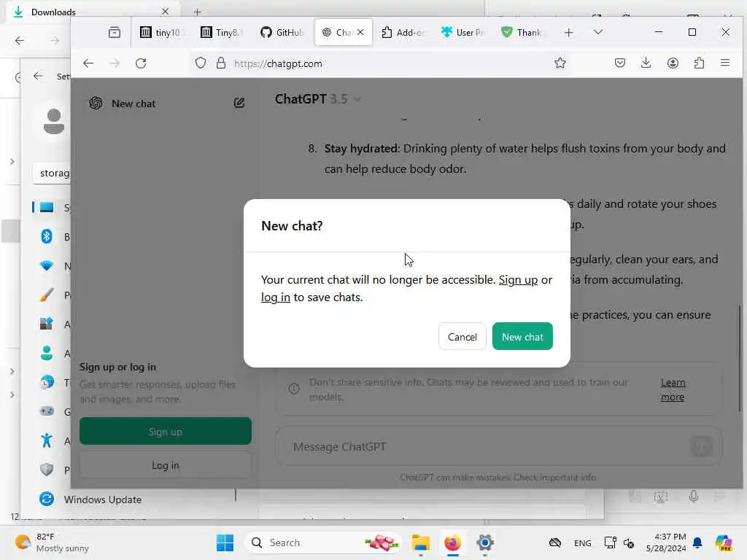Click the send message arrow button

(x=701, y=446)
